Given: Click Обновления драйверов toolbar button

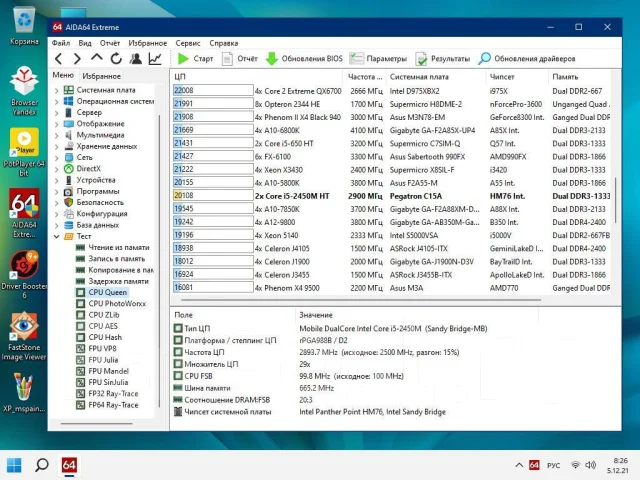Looking at the screenshot, I should (527, 59).
